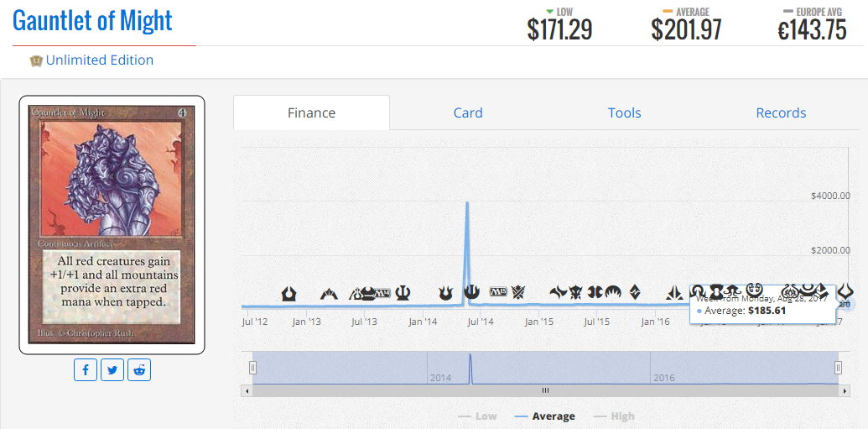Click the Modern Masters 2015 set icon

595,292
